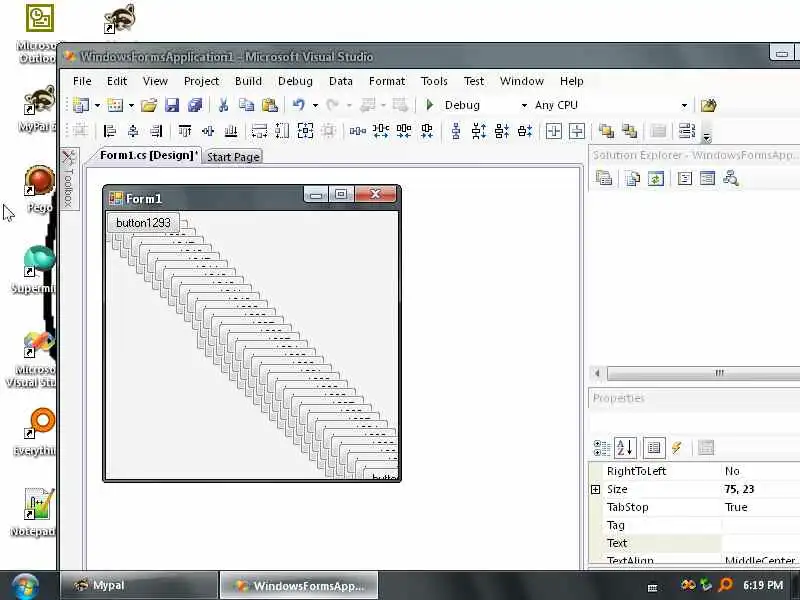Switch to the Start Page tab
800x600 pixels.
point(233,157)
